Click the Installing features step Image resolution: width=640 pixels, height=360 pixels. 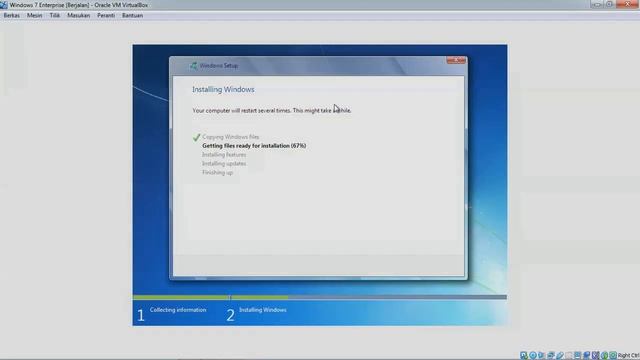point(224,155)
